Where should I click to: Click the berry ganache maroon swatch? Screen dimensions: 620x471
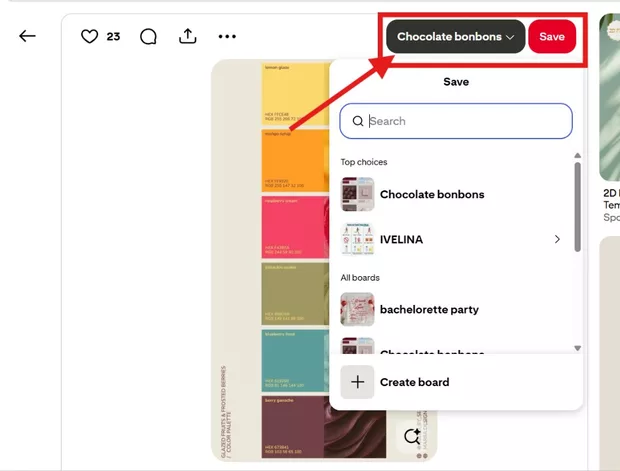293,427
